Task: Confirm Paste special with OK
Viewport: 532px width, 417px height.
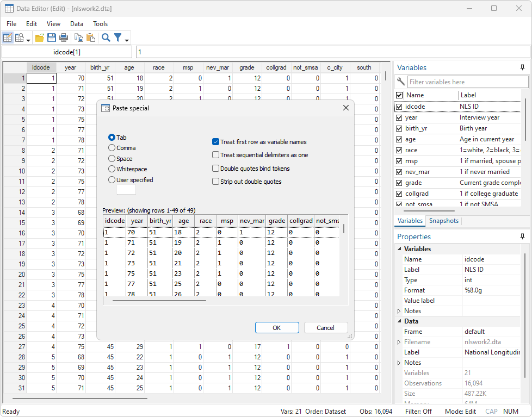Action: pyautogui.click(x=277, y=327)
